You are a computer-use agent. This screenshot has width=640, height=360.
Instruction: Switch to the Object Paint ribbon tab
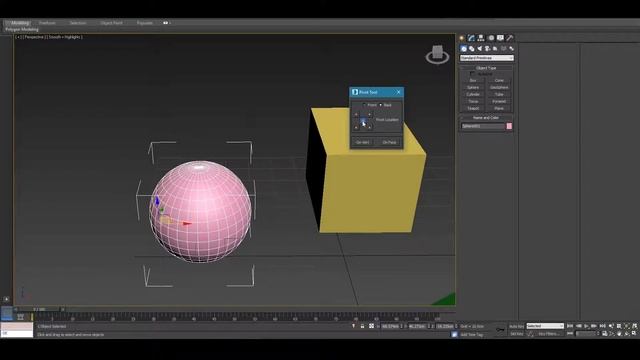111,23
